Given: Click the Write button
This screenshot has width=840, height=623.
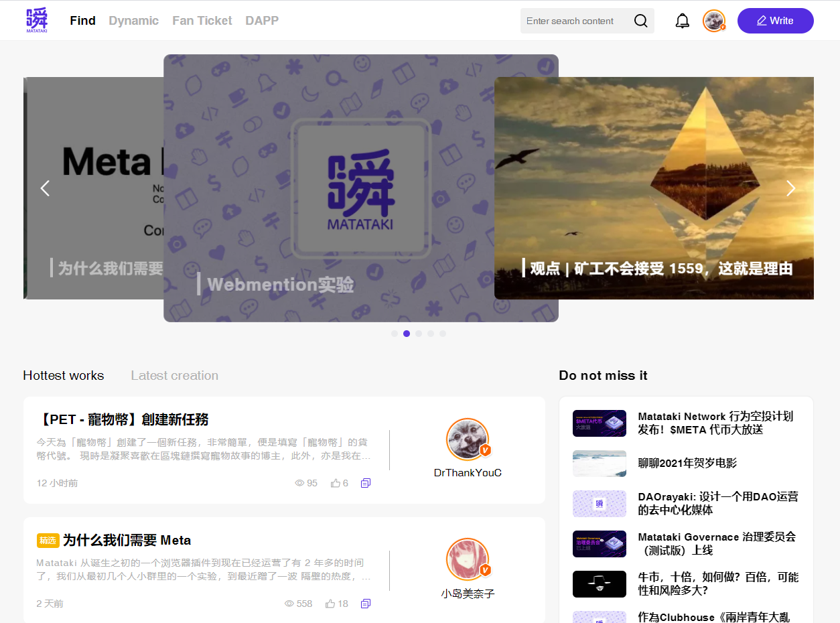Looking at the screenshot, I should pos(775,21).
